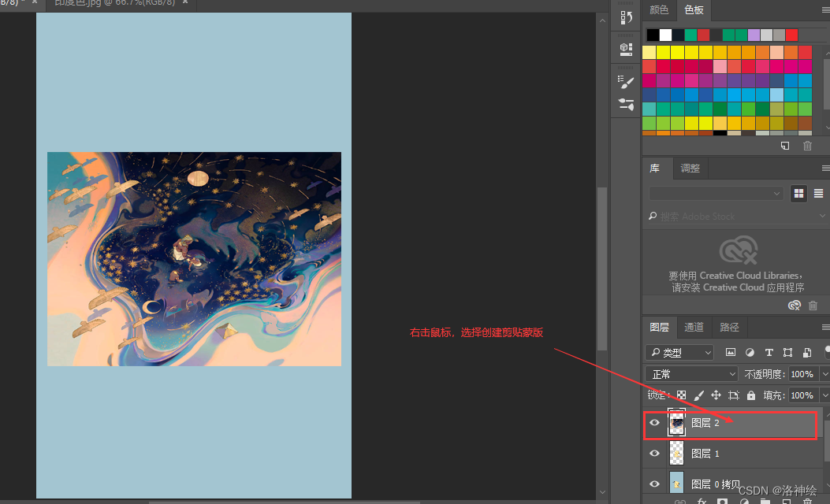The width and height of the screenshot is (830, 504).
Task: Pick the light sky-blue swatch
Action: pyautogui.click(x=776, y=94)
